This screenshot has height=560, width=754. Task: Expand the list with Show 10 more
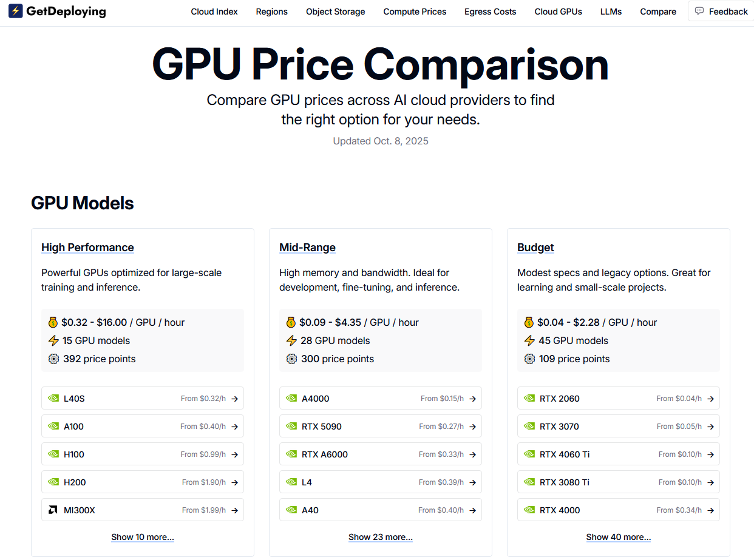coord(143,537)
